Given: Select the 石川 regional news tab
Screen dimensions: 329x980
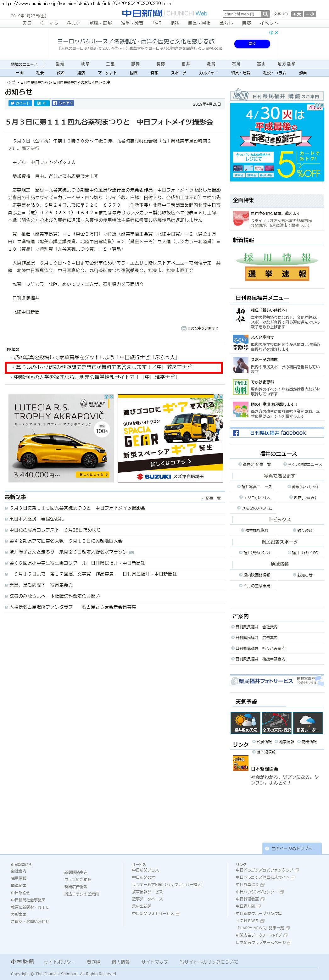Looking at the screenshot, I should [236, 64].
